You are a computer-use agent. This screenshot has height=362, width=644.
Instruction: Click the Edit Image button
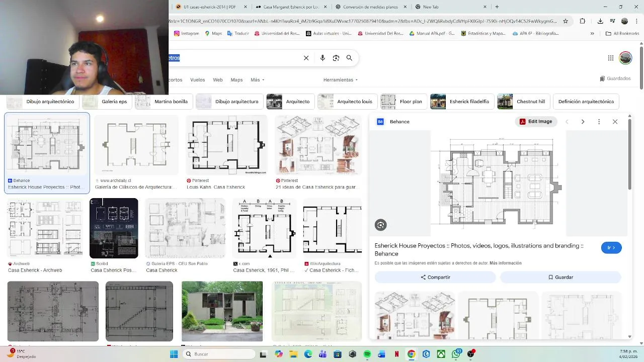[536, 122]
